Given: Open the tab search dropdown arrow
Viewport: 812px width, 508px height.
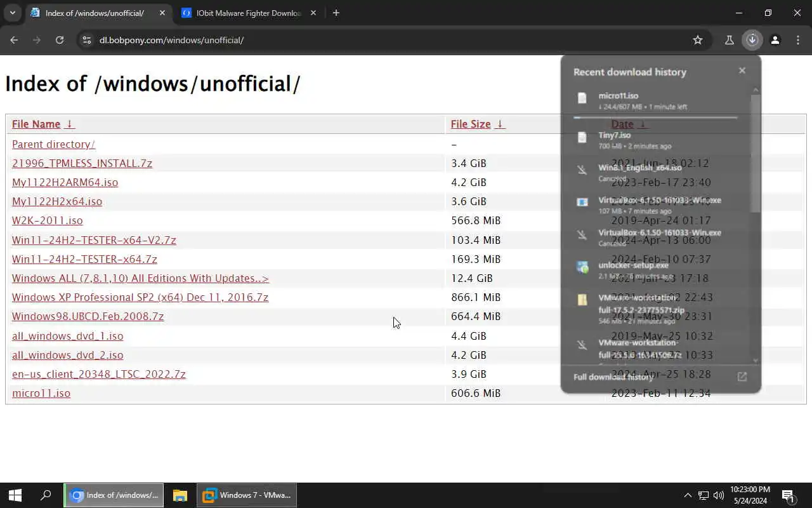Looking at the screenshot, I should click(x=12, y=13).
